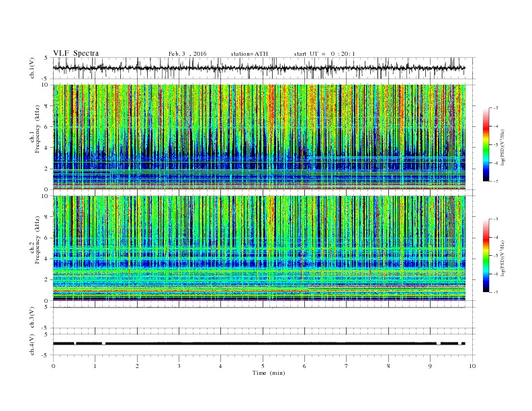This screenshot has width=532, height=411.
Task: Click the "4" kHz tick of ch.2 spectrogram
Action: [47, 259]
